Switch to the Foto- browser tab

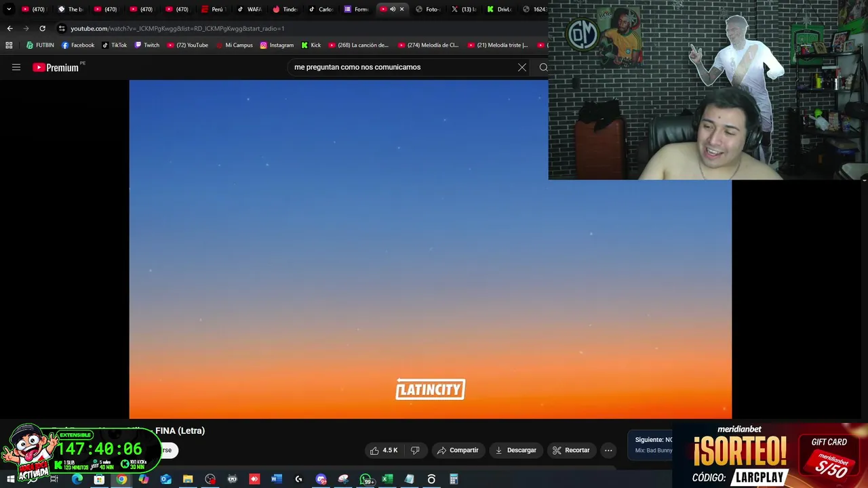click(427, 9)
